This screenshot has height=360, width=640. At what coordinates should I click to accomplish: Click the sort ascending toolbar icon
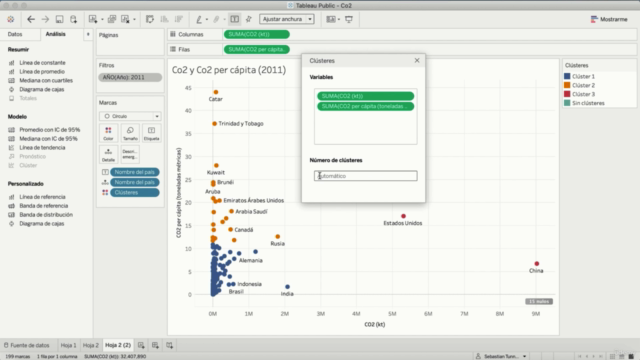pos(164,19)
